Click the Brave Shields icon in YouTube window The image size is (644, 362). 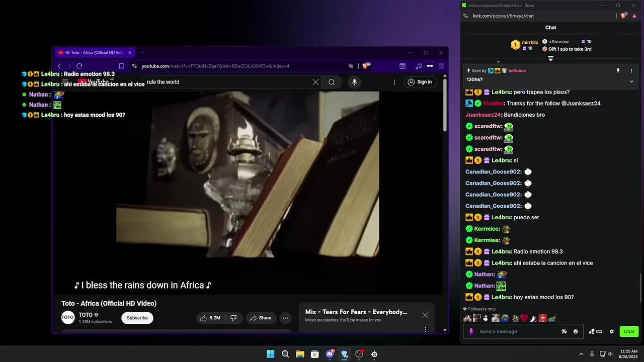[x=366, y=66]
